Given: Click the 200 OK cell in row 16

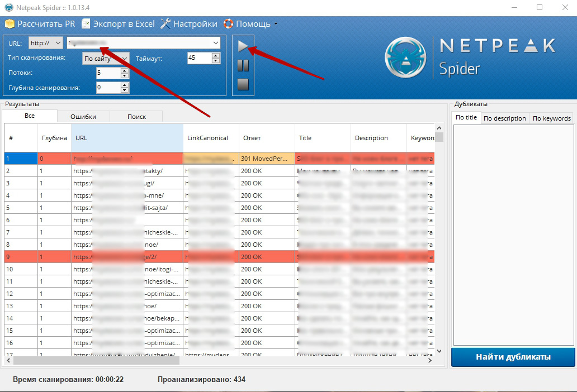Looking at the screenshot, I should tap(267, 343).
